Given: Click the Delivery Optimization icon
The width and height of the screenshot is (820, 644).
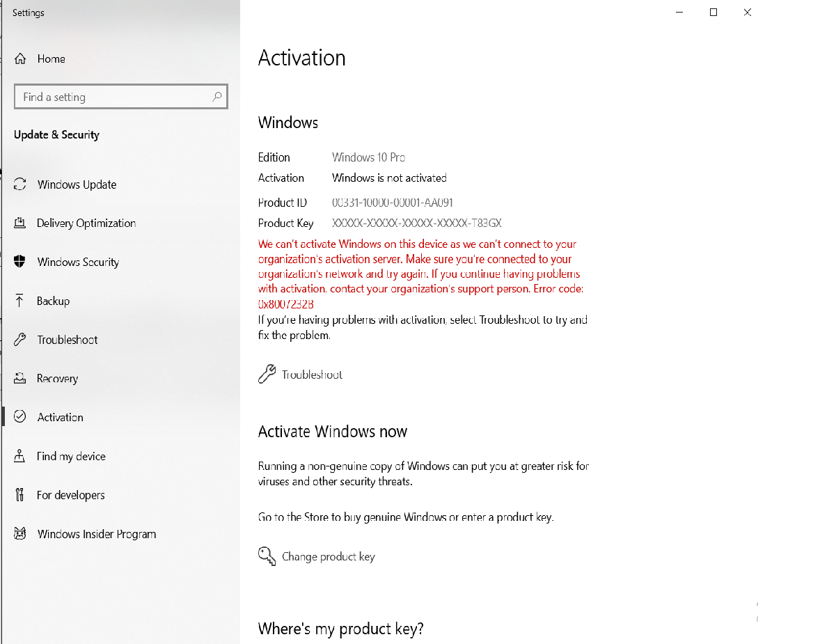Looking at the screenshot, I should (x=20, y=223).
